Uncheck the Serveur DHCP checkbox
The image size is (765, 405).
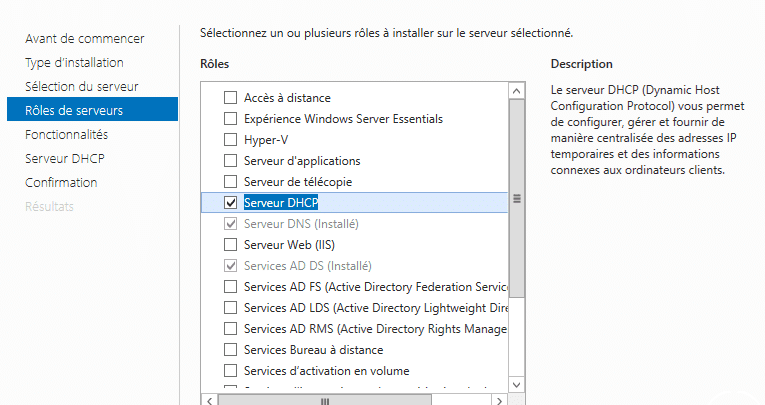(x=230, y=202)
